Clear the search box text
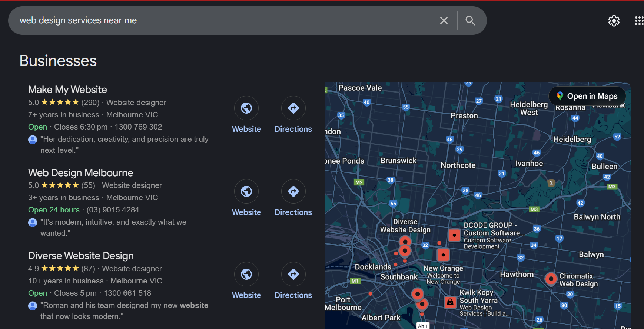 point(444,21)
